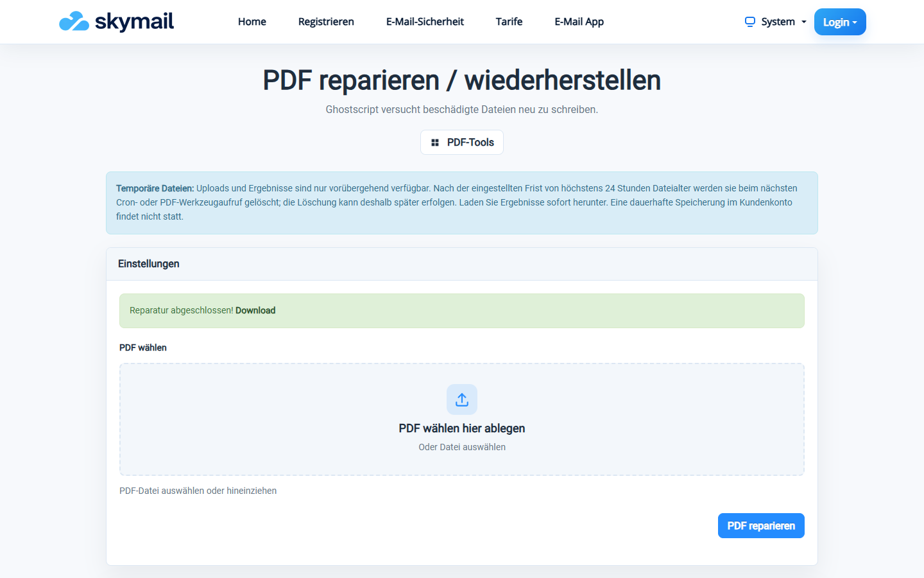
Task: Expand the Login dropdown button
Action: pyautogui.click(x=840, y=22)
